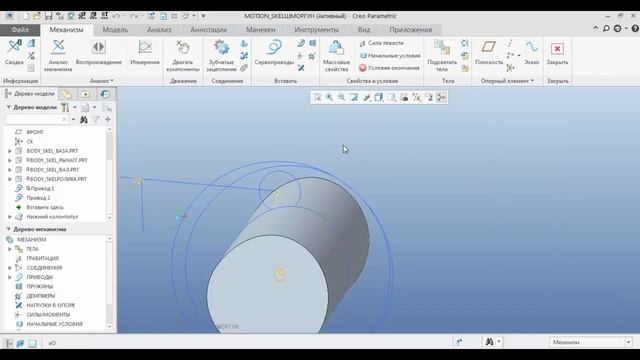The image size is (640, 360).
Task: Expand СОЕДИНЕНИЯ node in mechanism tree
Action: (10, 268)
